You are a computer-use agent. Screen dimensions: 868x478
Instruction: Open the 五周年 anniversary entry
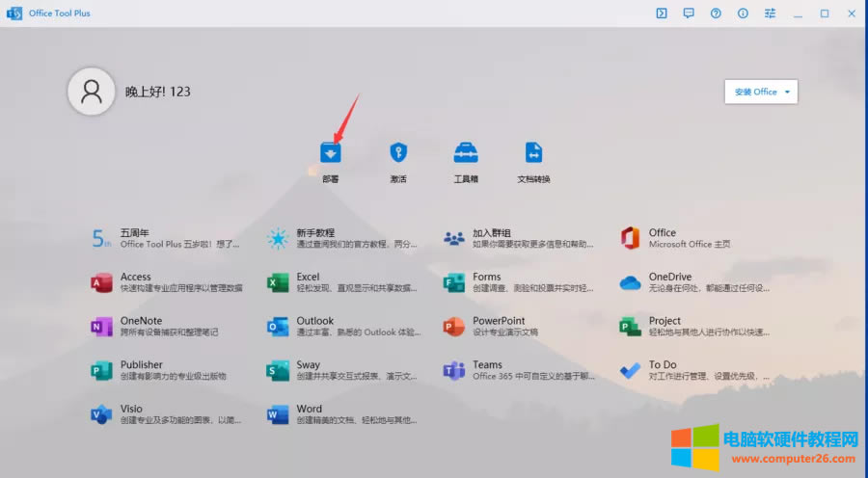click(x=135, y=233)
